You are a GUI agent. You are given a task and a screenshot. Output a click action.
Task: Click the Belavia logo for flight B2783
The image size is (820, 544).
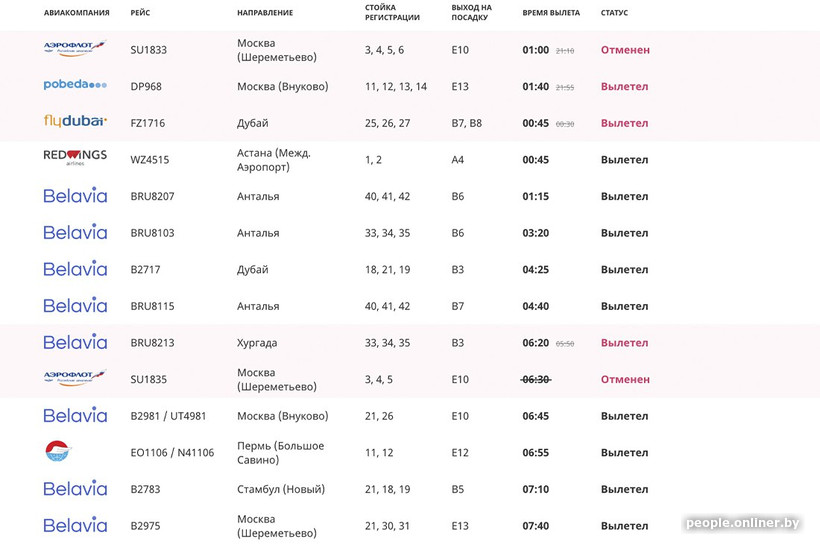[x=75, y=488]
